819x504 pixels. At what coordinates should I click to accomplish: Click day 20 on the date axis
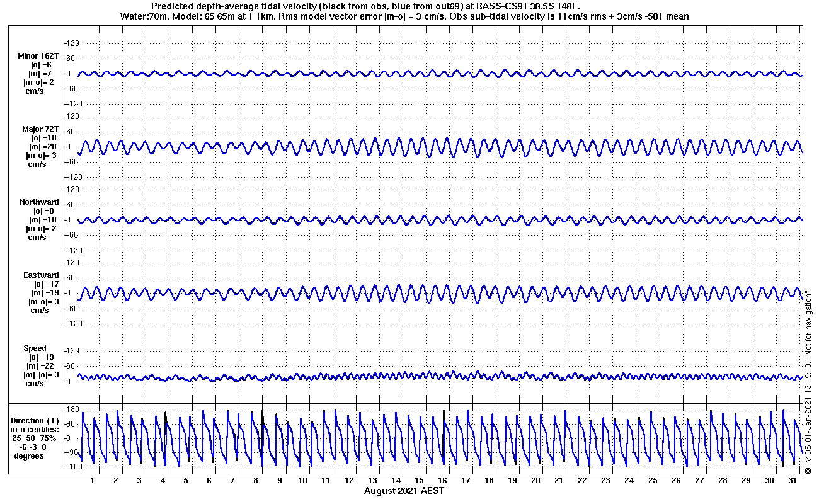pyautogui.click(x=535, y=480)
